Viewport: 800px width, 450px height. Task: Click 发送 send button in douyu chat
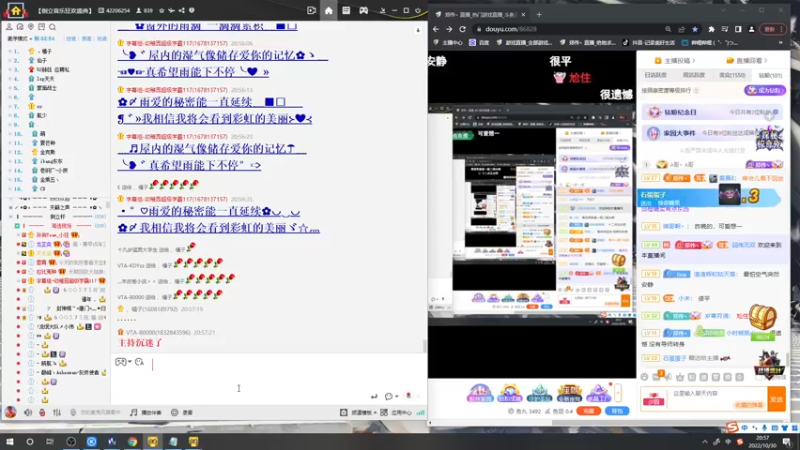[x=776, y=399]
